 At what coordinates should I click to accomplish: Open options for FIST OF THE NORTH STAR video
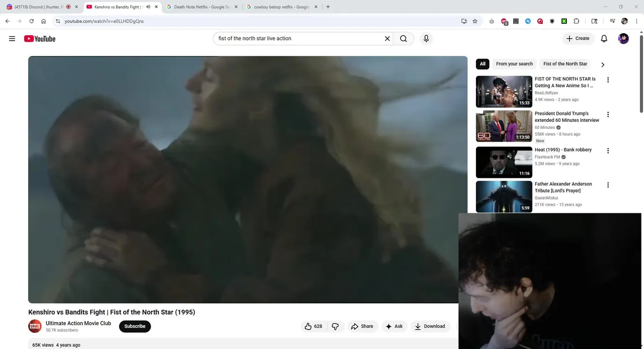coord(608,80)
